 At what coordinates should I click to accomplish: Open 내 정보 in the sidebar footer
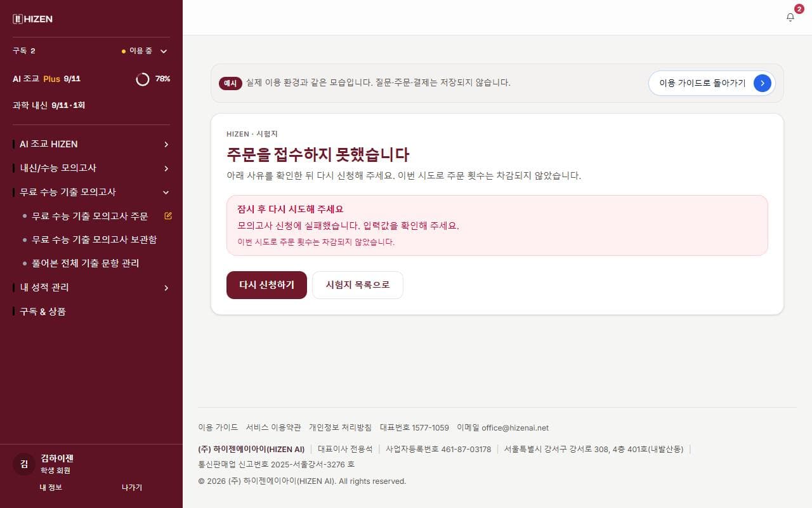click(51, 487)
